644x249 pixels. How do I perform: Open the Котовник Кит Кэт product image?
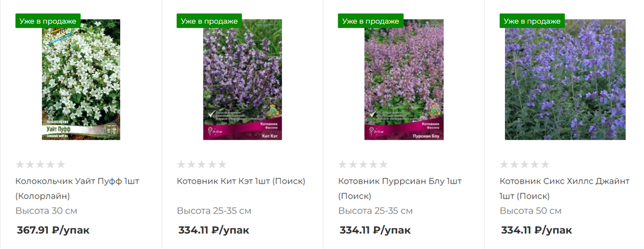[x=242, y=80]
